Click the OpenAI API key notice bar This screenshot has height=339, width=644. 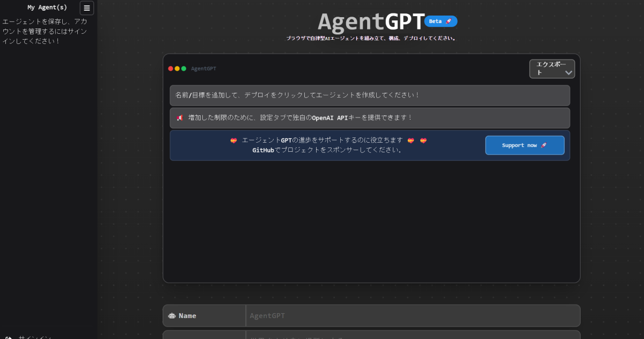pos(370,117)
